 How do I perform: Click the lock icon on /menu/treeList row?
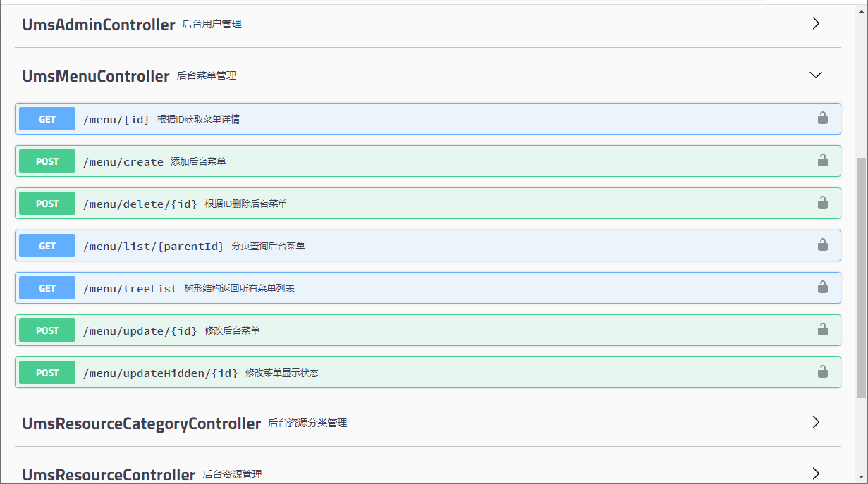point(822,287)
